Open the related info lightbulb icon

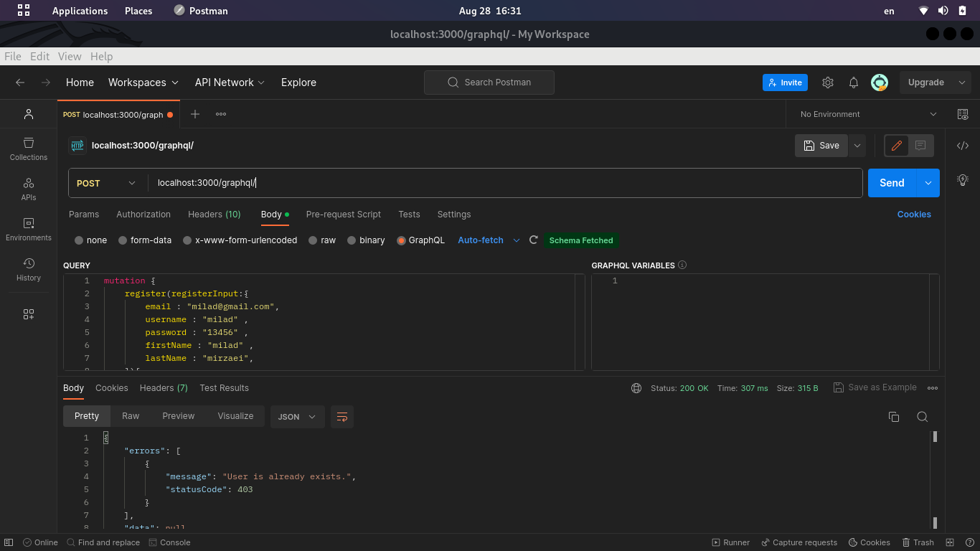(963, 179)
